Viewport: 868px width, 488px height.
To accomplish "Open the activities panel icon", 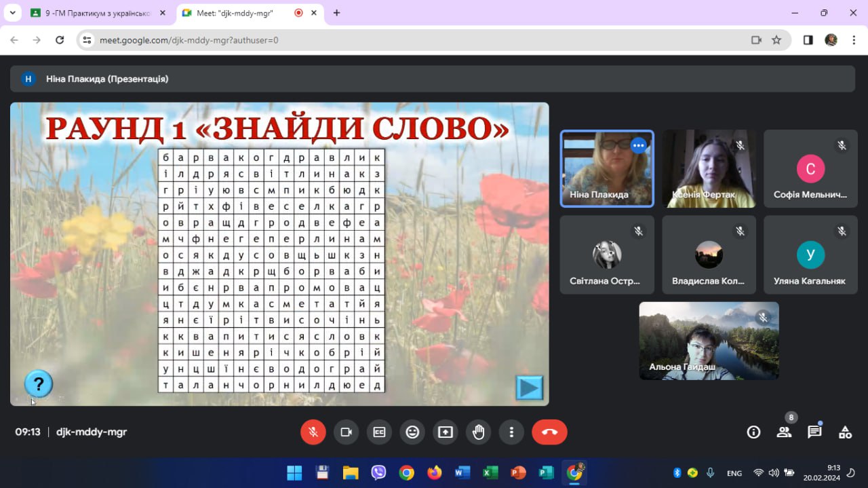I will [845, 432].
